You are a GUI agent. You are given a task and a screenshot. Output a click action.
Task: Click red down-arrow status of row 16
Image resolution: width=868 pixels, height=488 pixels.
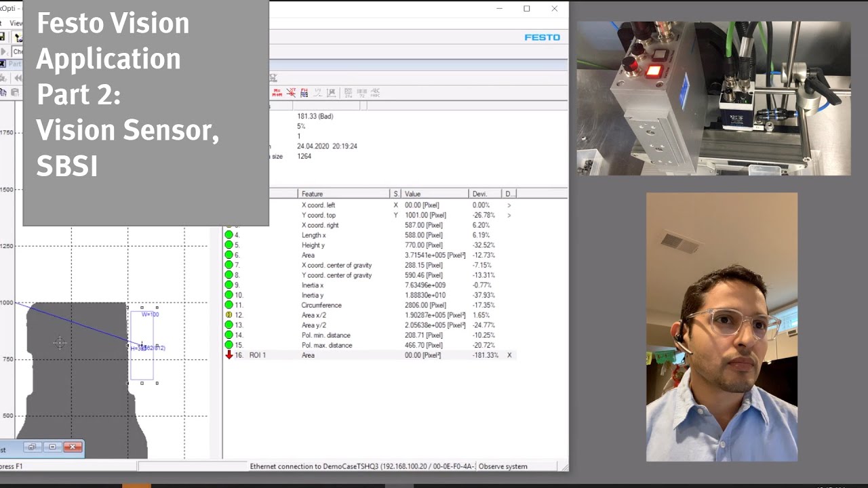[229, 355]
